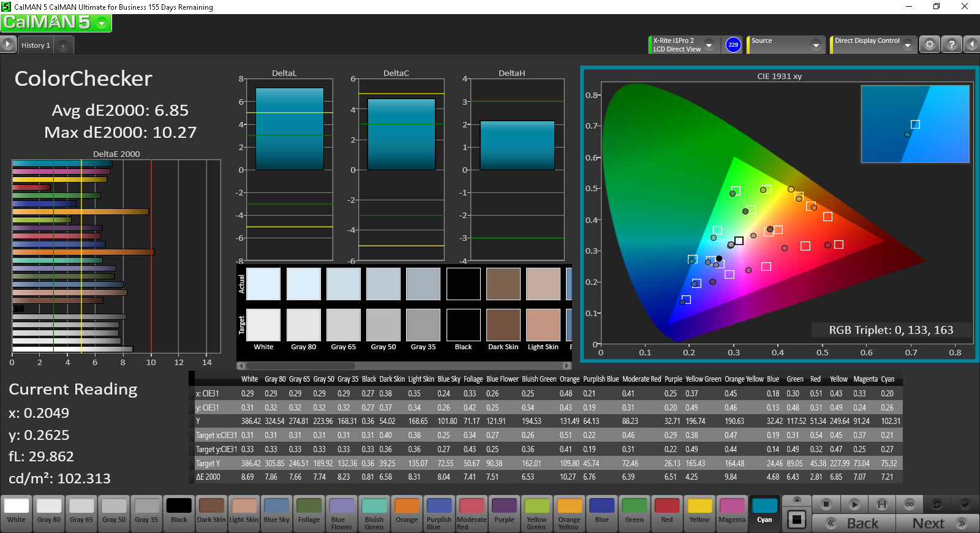The image size is (980, 533).
Task: Pick the Light Skin patch
Action: pyautogui.click(x=244, y=513)
